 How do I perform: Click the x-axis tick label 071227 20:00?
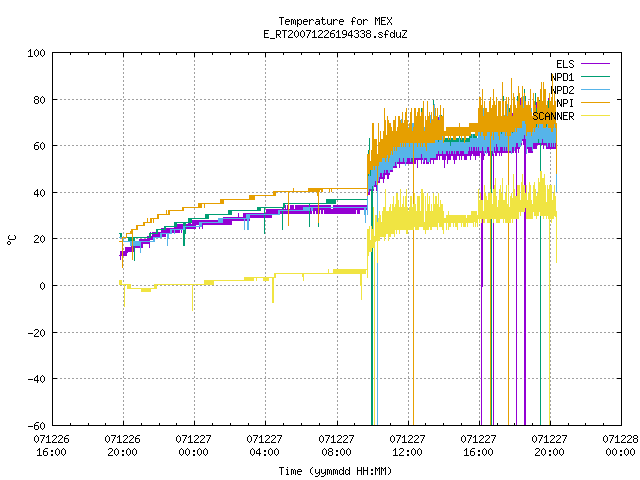click(x=549, y=445)
